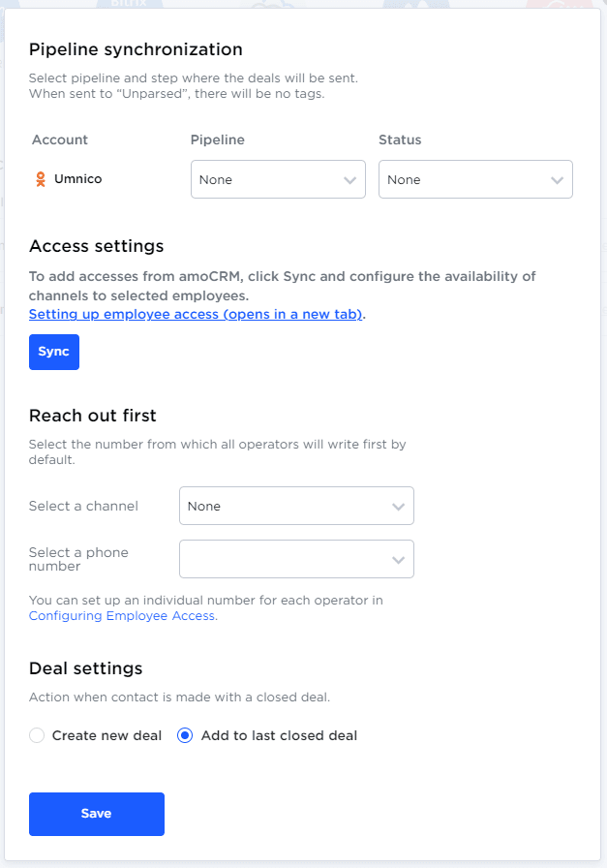Click the chevron arrow in channel dropdown
The height and width of the screenshot is (868, 607).
pyautogui.click(x=398, y=507)
